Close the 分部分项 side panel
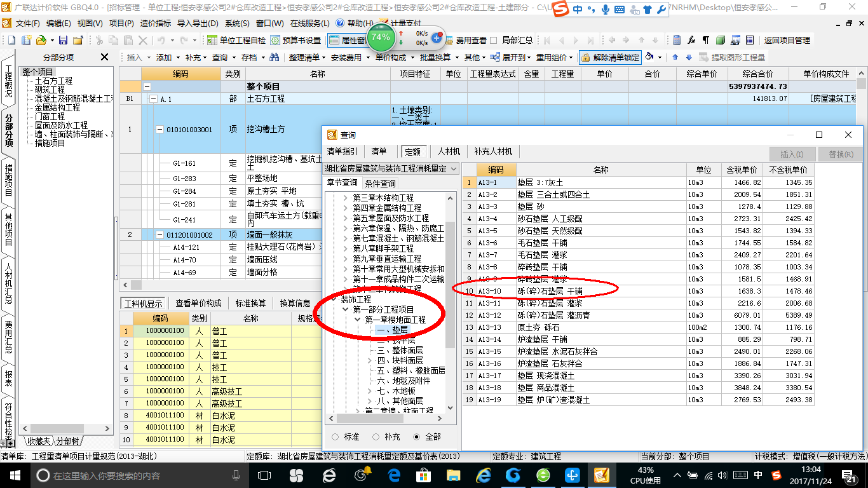 [105, 57]
